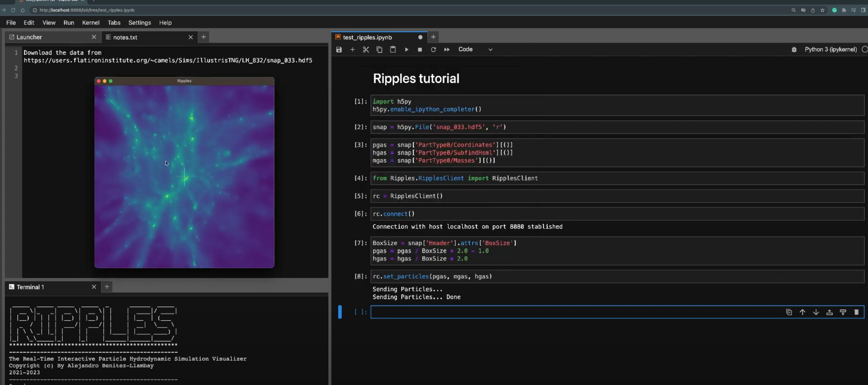Interrupt the kernel with stop icon
The height and width of the screenshot is (385, 868).
click(420, 50)
